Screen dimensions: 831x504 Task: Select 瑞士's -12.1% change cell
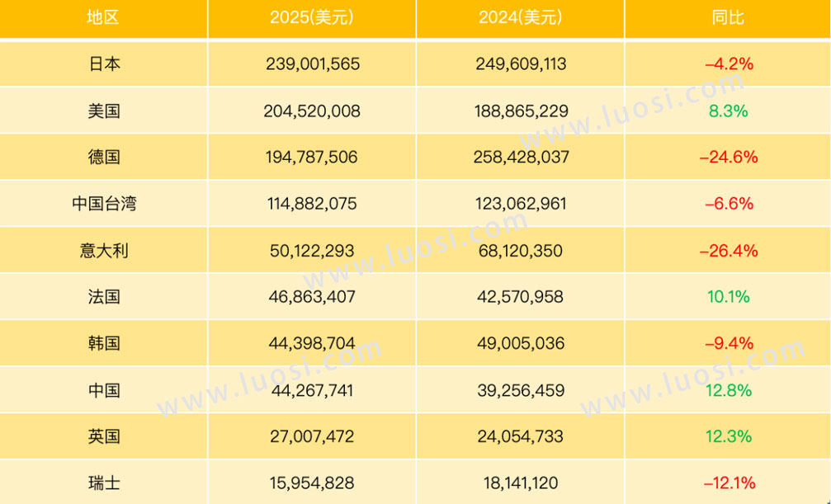tap(728, 483)
